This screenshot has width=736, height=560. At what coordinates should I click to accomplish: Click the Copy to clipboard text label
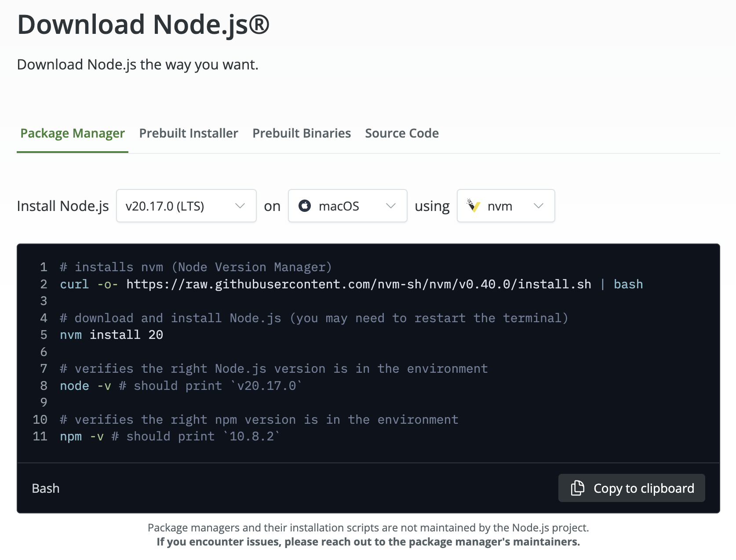[x=644, y=488]
